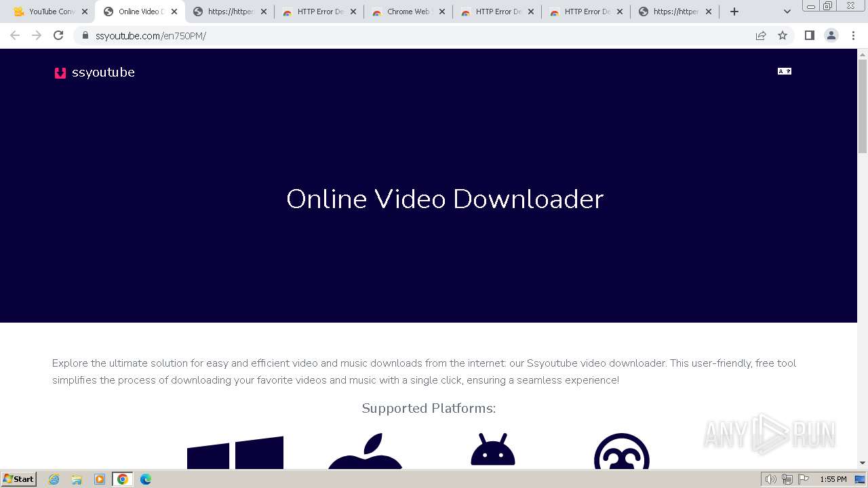Viewport: 868px width, 488px height.
Task: Click the volume speaker tray icon
Action: (x=771, y=479)
